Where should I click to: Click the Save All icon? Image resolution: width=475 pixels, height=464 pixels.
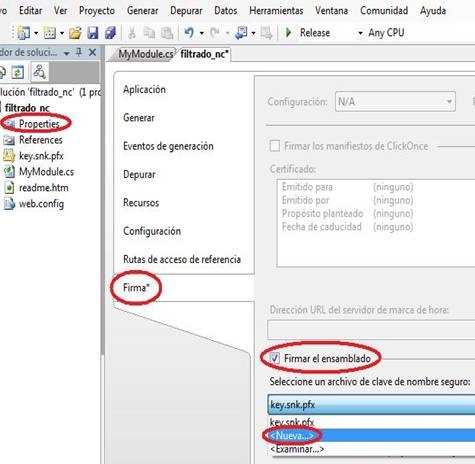pos(110,33)
